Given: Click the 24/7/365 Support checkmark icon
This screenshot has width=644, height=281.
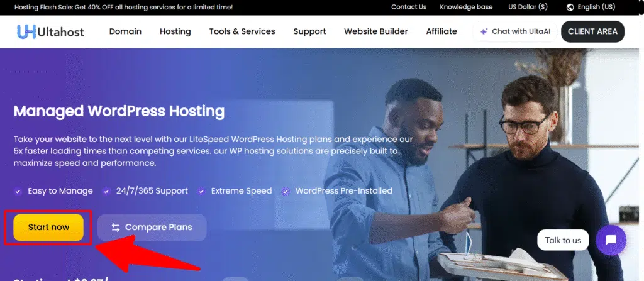Looking at the screenshot, I should click(106, 191).
